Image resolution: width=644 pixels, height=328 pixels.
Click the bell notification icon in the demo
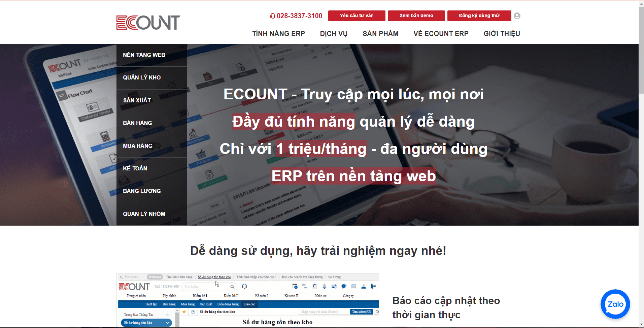click(x=324, y=286)
